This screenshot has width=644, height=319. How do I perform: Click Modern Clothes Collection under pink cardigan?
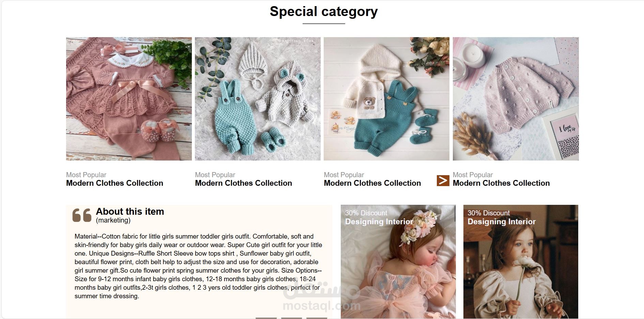501,183
